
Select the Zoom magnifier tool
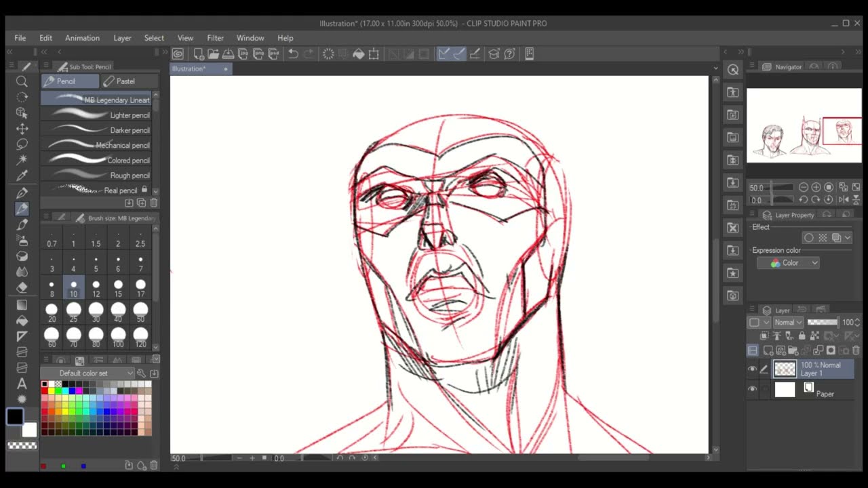[x=22, y=81]
